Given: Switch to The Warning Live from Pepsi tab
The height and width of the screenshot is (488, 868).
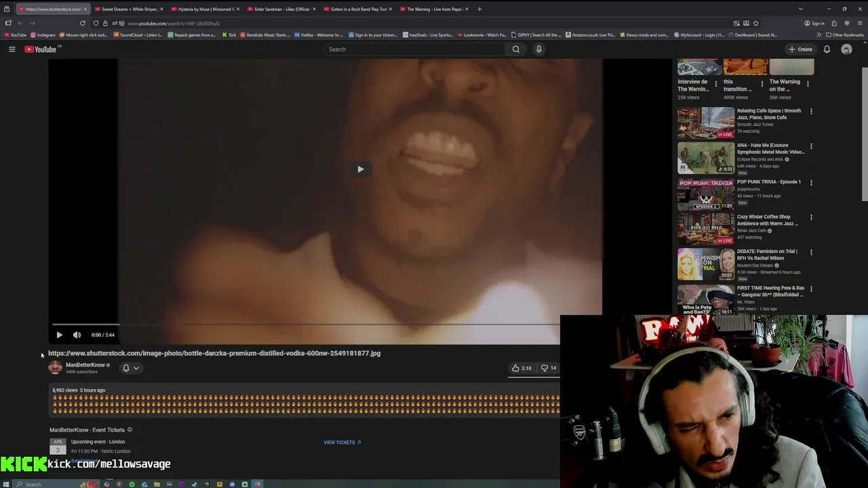Looking at the screenshot, I should 434,9.
